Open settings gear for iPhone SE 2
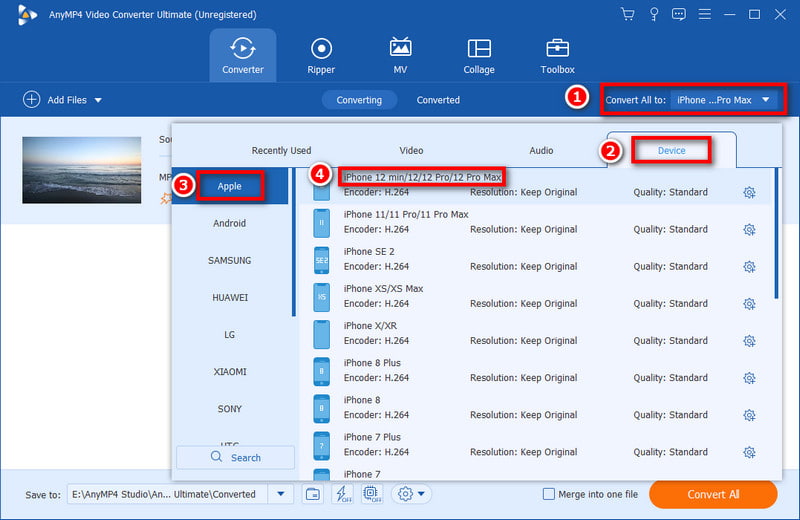 click(x=749, y=266)
